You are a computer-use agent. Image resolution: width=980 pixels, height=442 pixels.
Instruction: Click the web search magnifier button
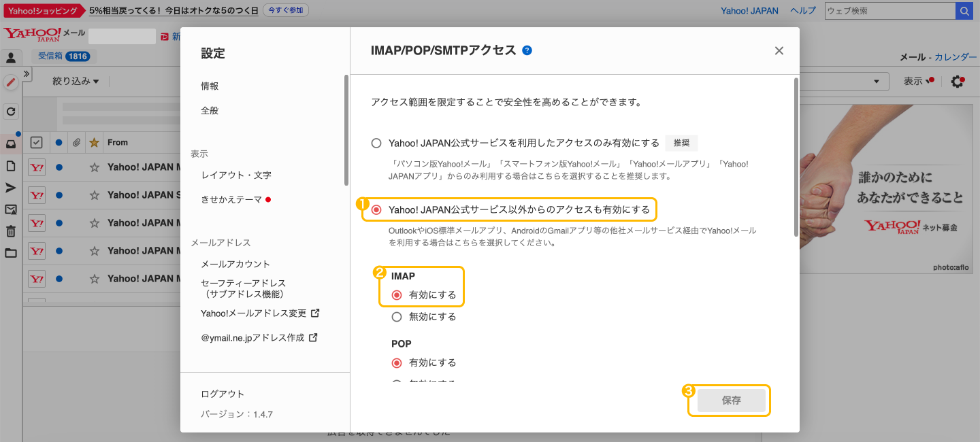click(964, 11)
